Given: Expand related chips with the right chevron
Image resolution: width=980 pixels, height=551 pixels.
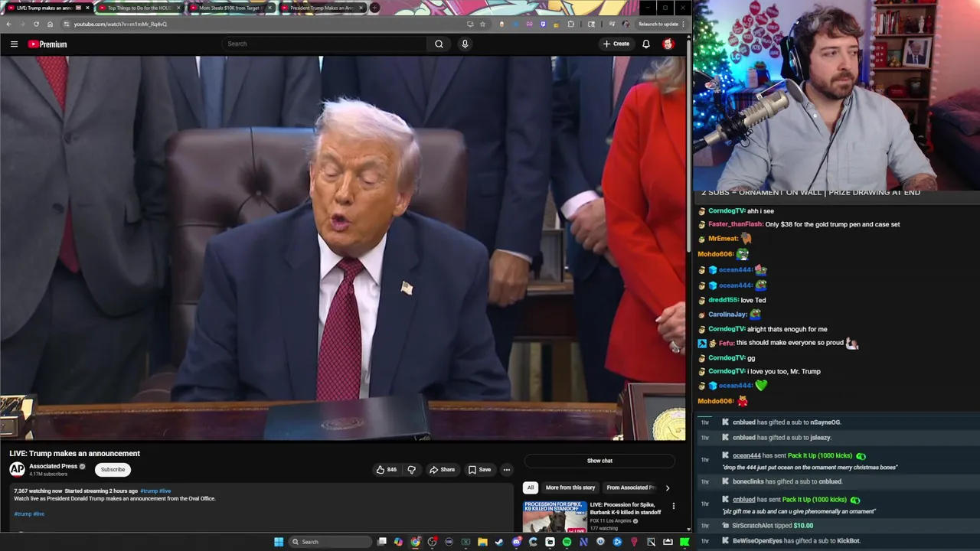Looking at the screenshot, I should 667,487.
